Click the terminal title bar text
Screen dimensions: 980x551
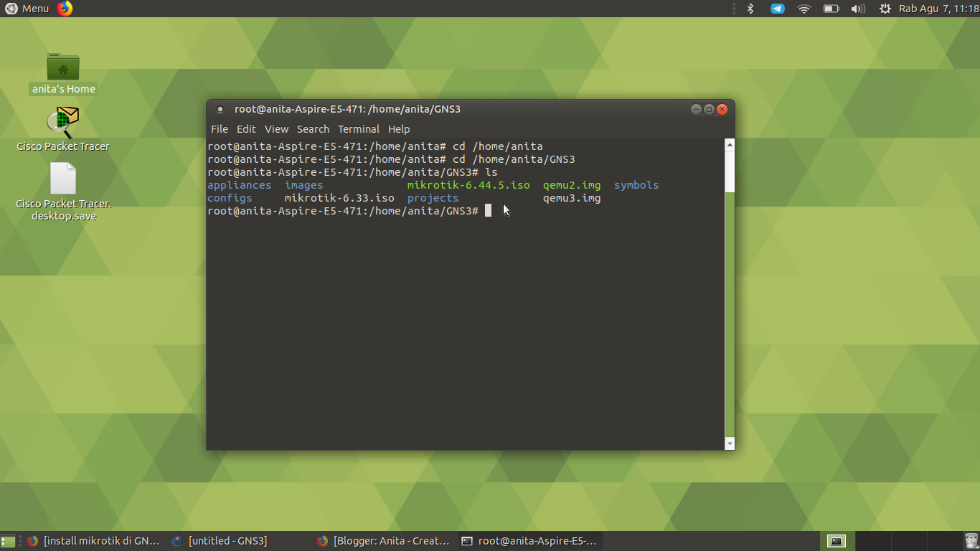[x=347, y=109]
